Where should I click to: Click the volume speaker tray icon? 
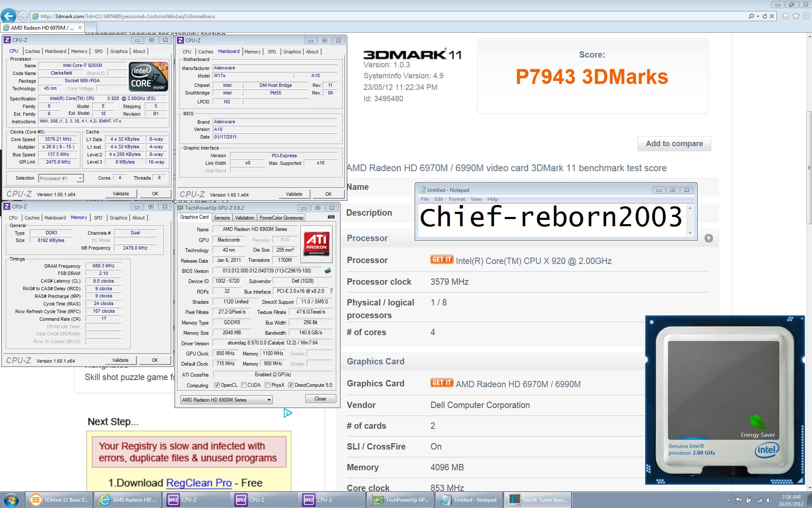[769, 500]
